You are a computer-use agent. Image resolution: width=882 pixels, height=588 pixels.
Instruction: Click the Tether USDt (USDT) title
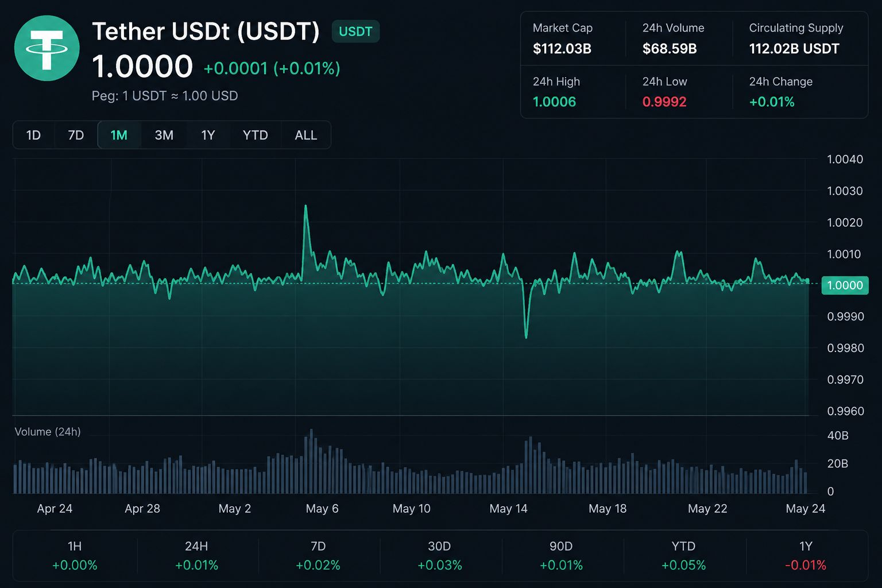pyautogui.click(x=206, y=32)
